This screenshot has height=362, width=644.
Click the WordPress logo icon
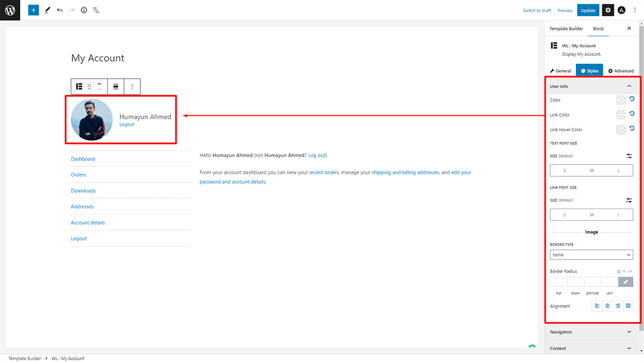click(x=10, y=10)
